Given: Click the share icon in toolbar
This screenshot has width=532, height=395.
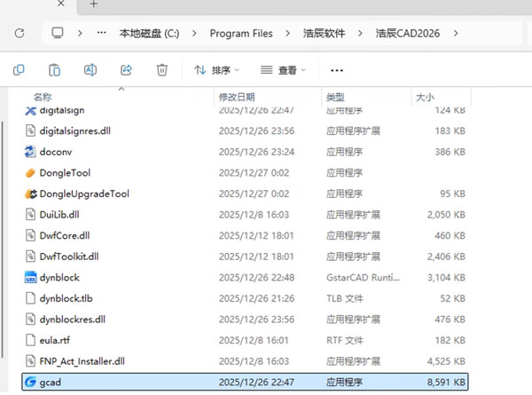Looking at the screenshot, I should [x=126, y=70].
